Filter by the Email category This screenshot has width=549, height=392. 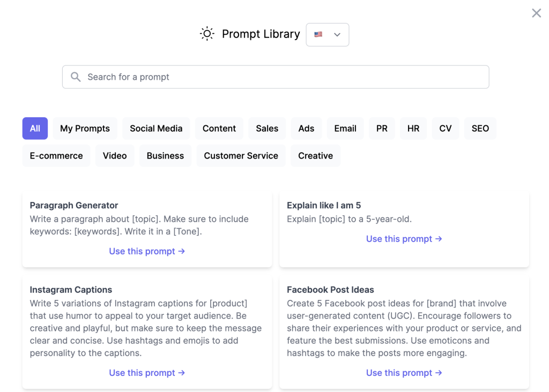point(345,129)
